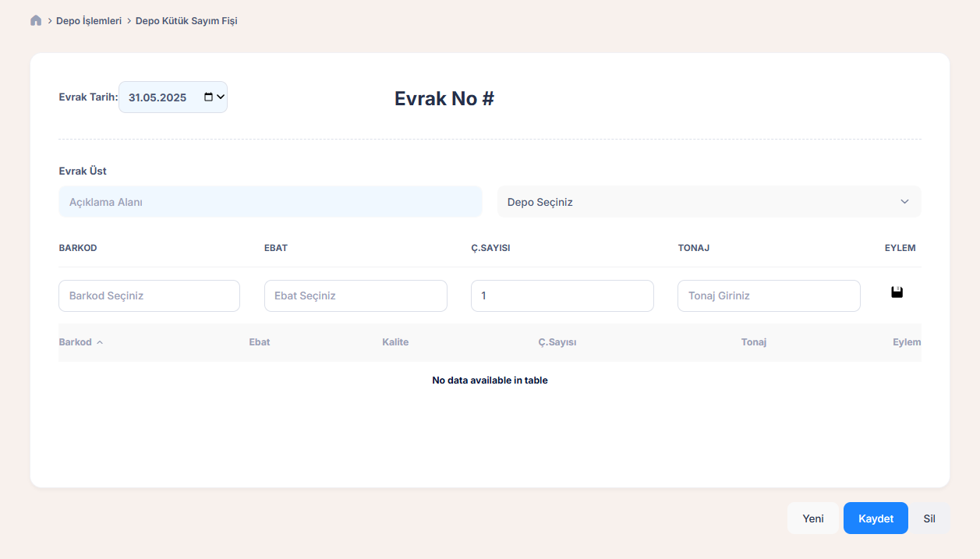Open the calendar picker icon in date field

point(208,97)
